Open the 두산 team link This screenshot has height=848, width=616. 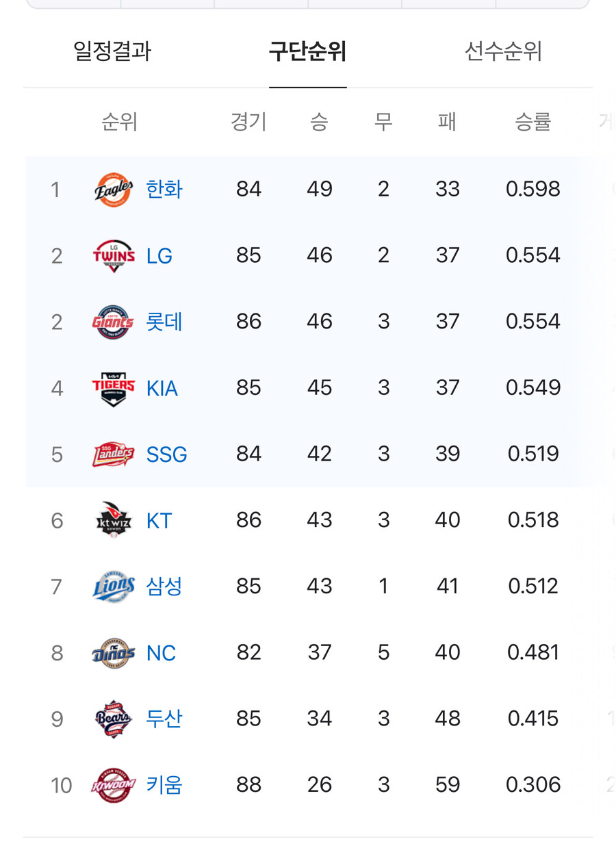click(164, 719)
